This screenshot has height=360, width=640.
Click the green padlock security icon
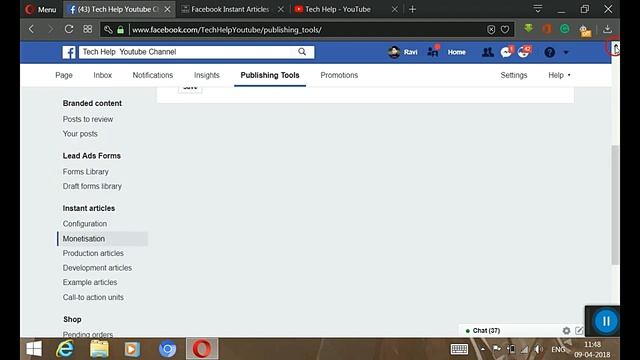(x=120, y=30)
